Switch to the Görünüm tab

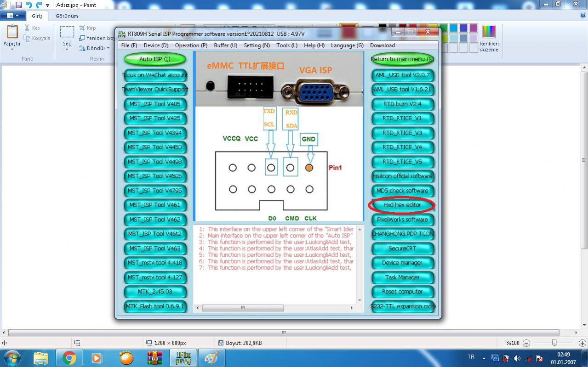point(67,16)
